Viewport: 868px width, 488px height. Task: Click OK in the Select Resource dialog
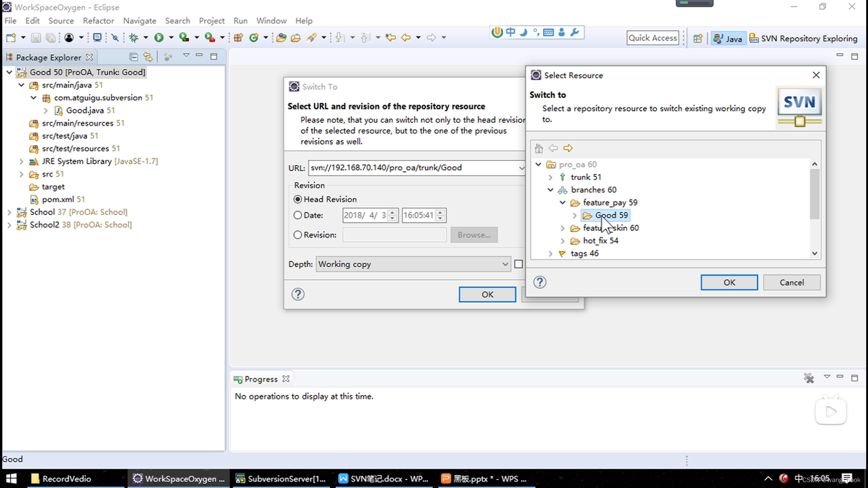(729, 282)
